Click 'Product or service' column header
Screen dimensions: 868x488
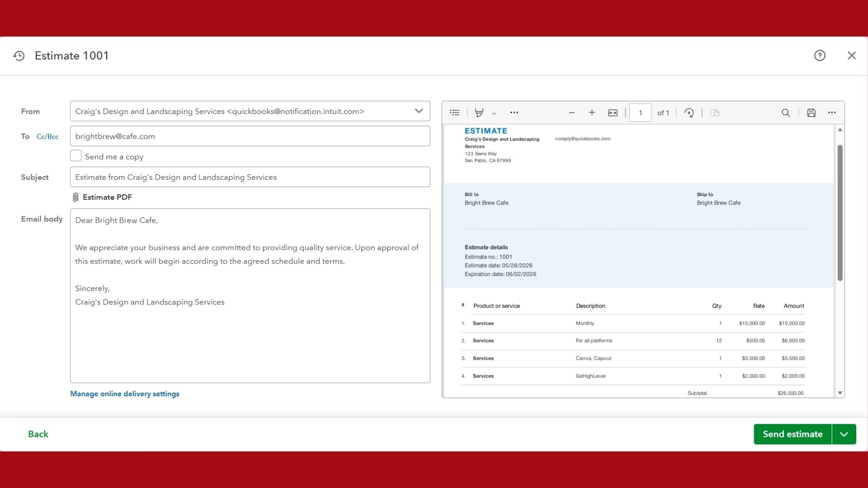pyautogui.click(x=496, y=306)
